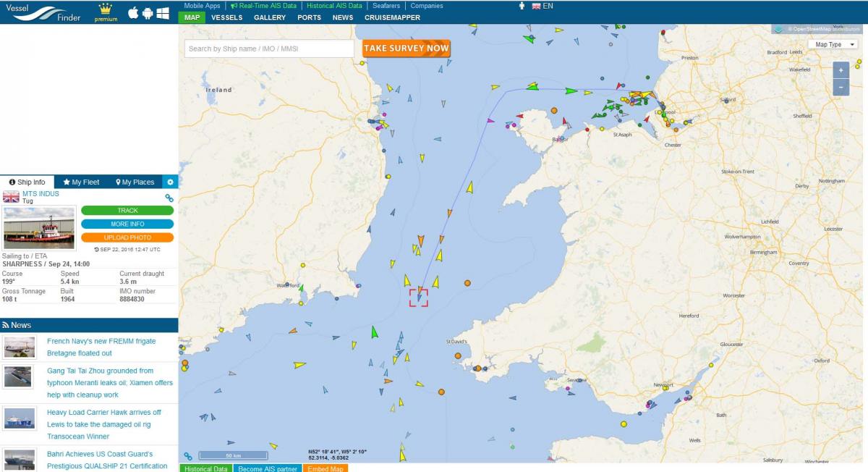Click the premium crown icon

(x=106, y=12)
